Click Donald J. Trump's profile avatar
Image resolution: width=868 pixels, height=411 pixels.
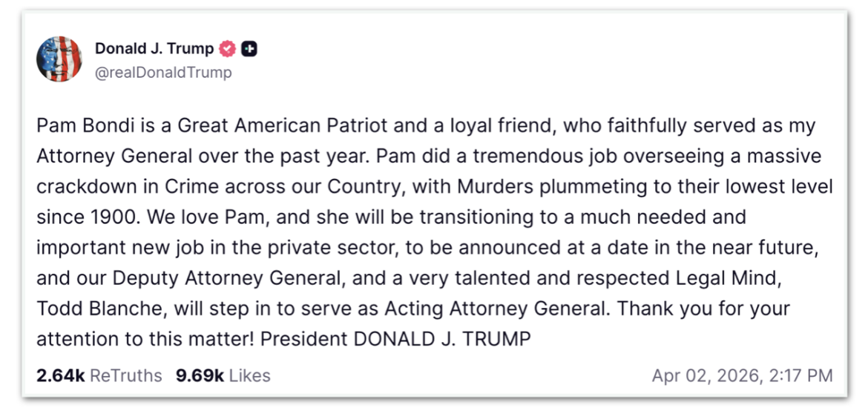(x=59, y=59)
